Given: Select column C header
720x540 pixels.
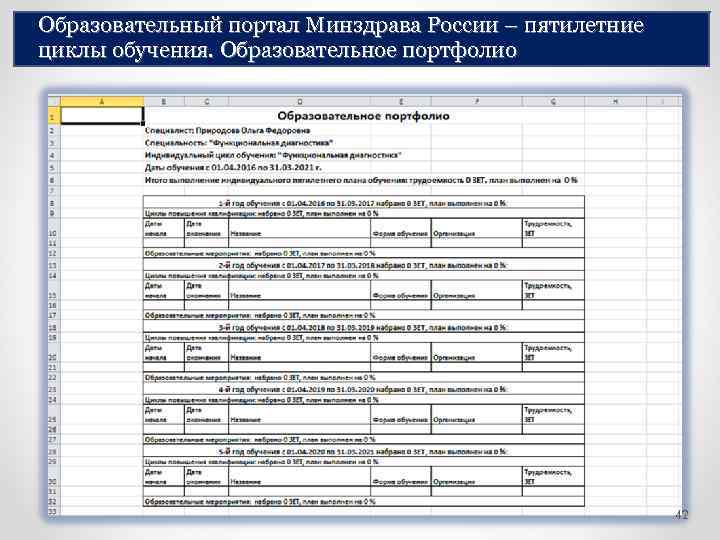Looking at the screenshot, I should click(207, 101).
